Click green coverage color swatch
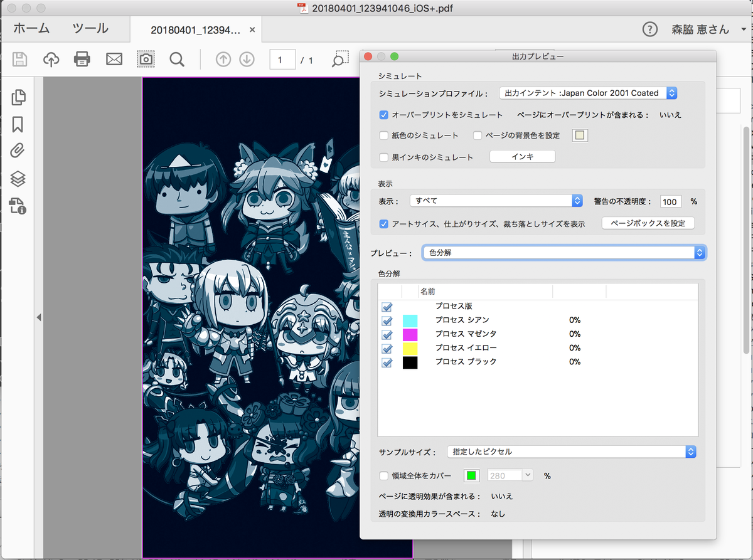 (x=472, y=476)
